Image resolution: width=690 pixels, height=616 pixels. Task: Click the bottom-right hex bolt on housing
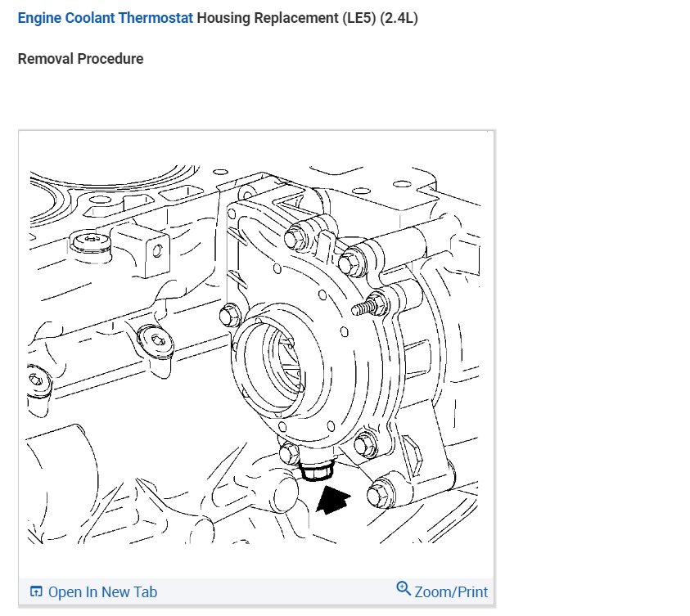coord(379,494)
